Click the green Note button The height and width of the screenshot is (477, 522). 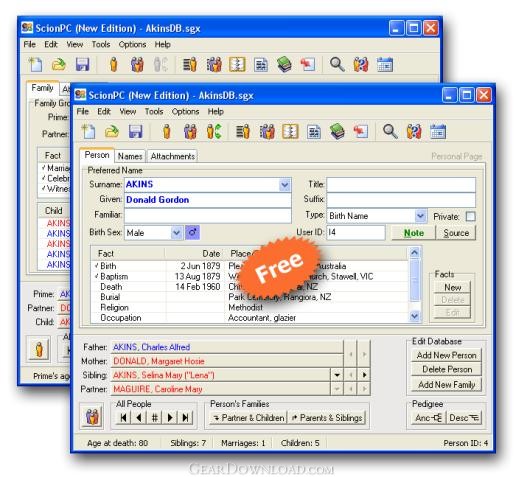[414, 233]
